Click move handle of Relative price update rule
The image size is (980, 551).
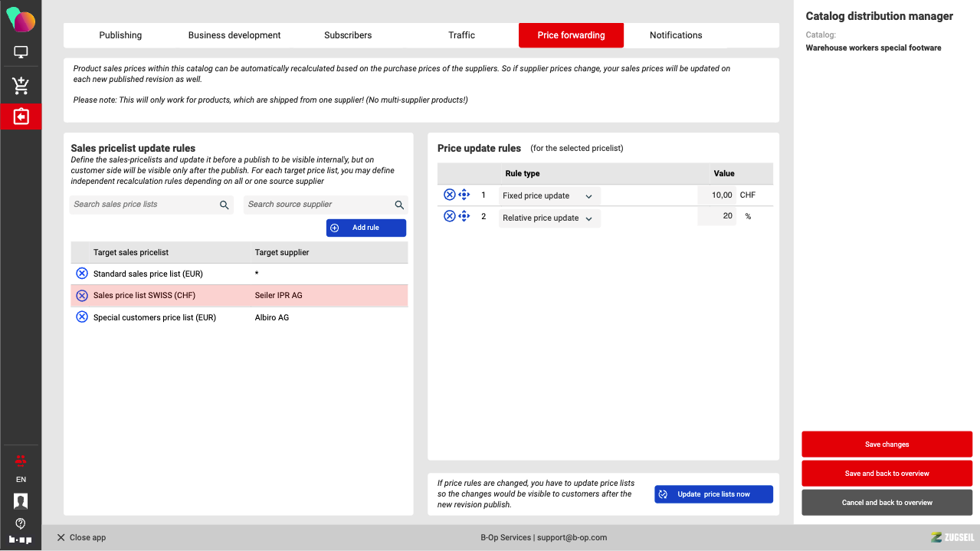point(464,217)
